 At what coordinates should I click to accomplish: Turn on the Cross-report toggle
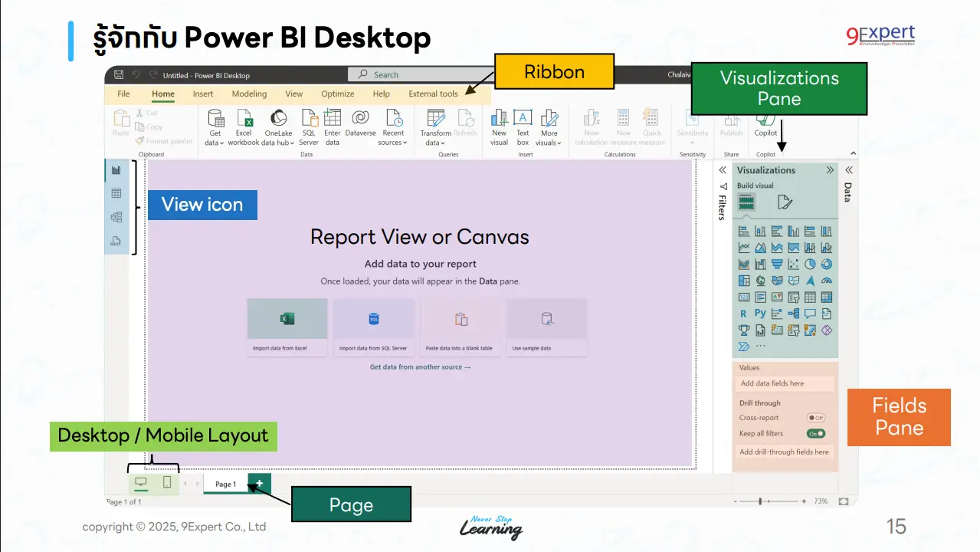(x=816, y=418)
